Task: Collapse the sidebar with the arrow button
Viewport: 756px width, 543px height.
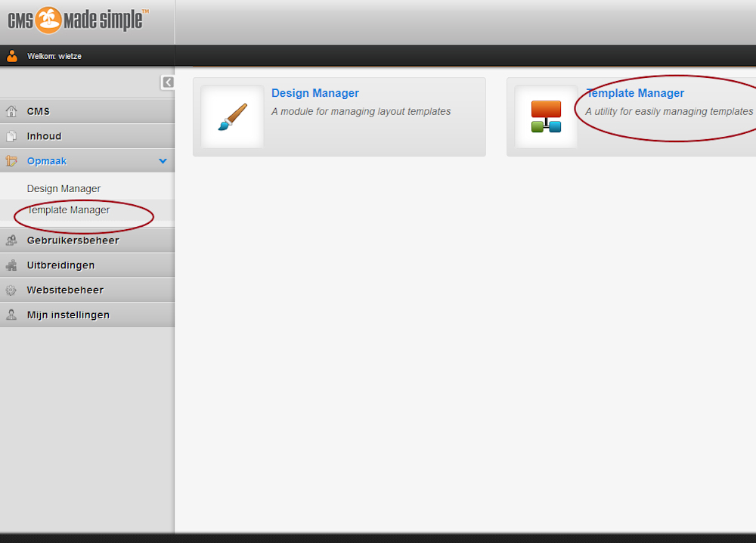Action: 167,82
